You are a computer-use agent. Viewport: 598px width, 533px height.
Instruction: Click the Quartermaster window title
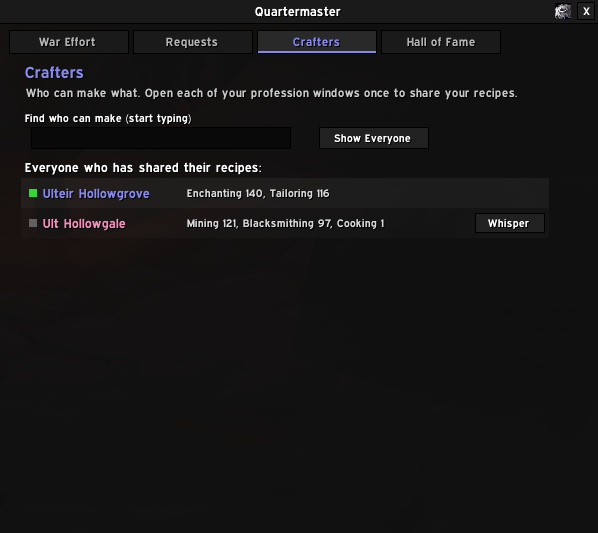pos(297,12)
